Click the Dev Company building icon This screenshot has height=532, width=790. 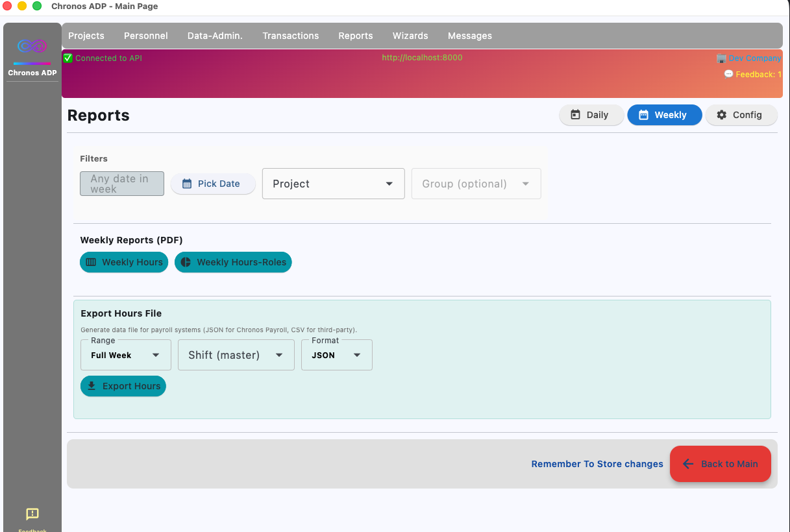pyautogui.click(x=721, y=58)
